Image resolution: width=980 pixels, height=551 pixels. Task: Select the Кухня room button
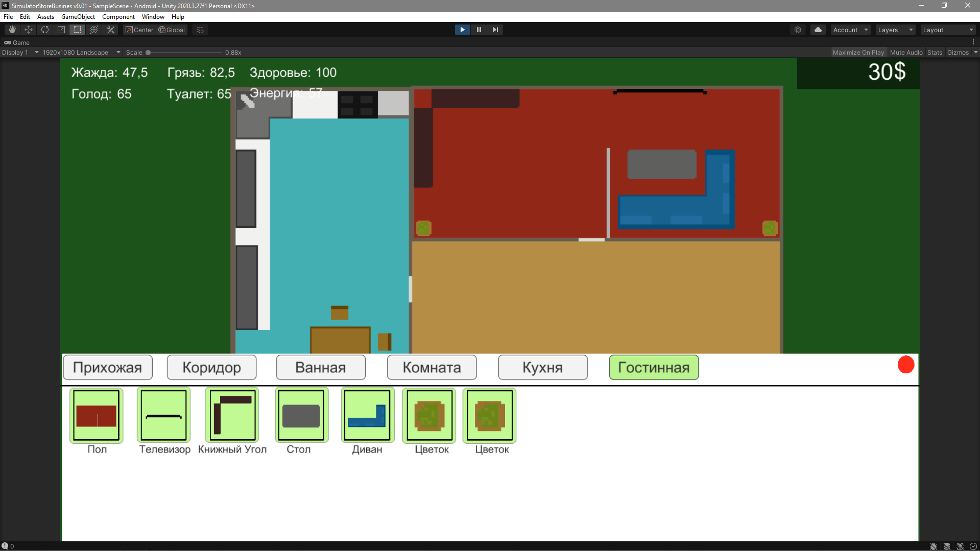point(543,367)
